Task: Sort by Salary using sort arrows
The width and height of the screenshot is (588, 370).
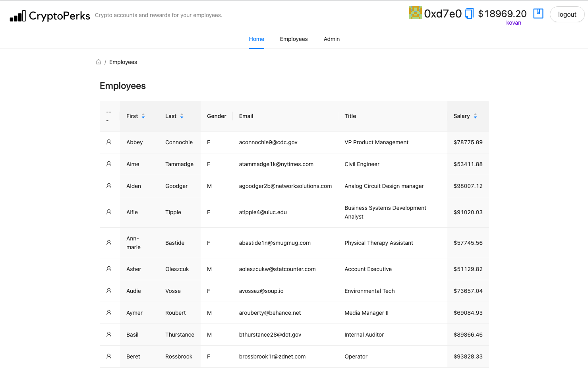Action: (475, 116)
